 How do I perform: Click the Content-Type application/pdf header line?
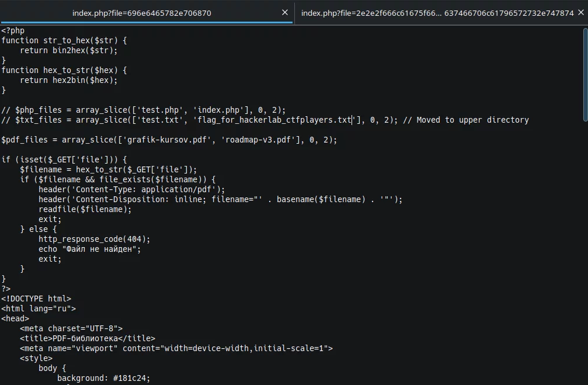[x=131, y=189]
